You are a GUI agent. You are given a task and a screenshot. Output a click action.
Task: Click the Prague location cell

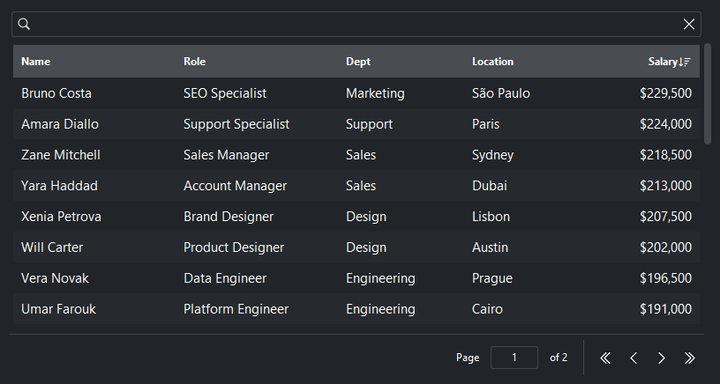coord(492,278)
